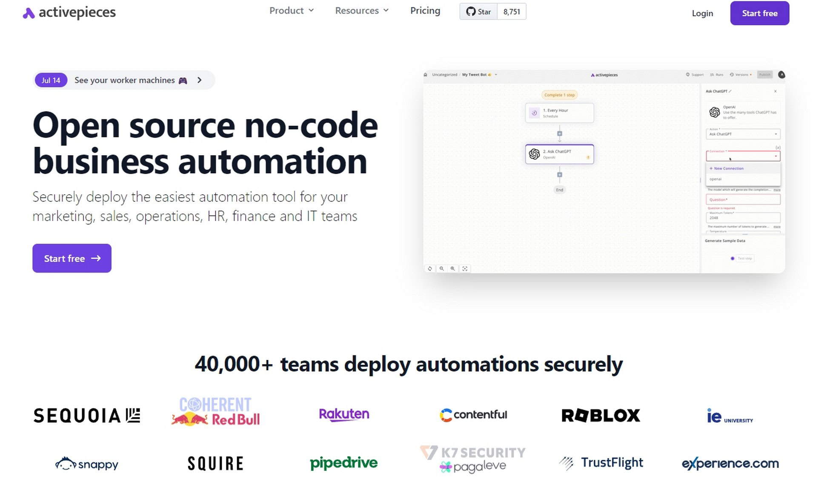Click the Contentful logo

tap(473, 415)
